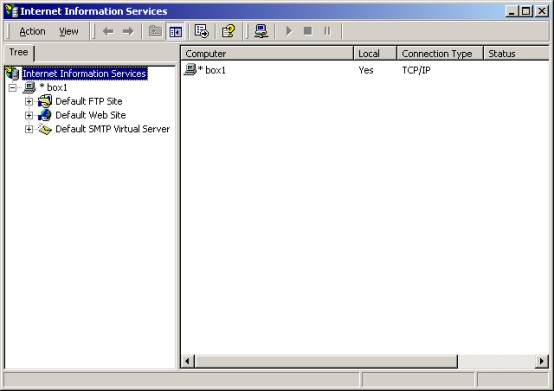Click the 'Yes' cell in Local column
The width and height of the screenshot is (554, 391).
point(366,70)
